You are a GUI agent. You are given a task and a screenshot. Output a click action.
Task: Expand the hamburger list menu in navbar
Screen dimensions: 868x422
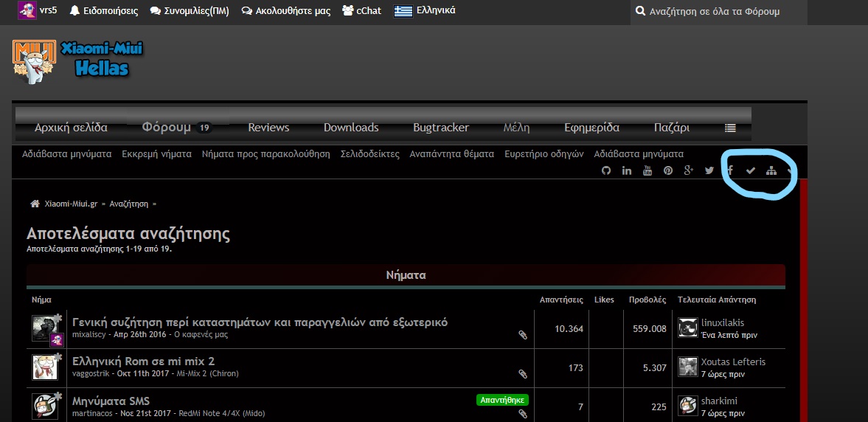click(x=730, y=128)
